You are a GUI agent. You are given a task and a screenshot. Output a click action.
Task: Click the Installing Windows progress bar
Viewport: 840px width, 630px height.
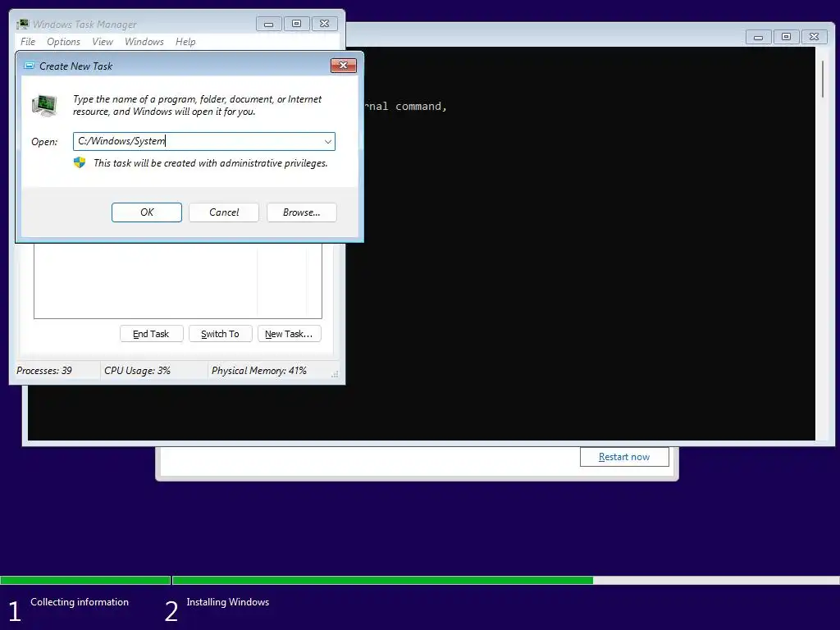pos(505,580)
